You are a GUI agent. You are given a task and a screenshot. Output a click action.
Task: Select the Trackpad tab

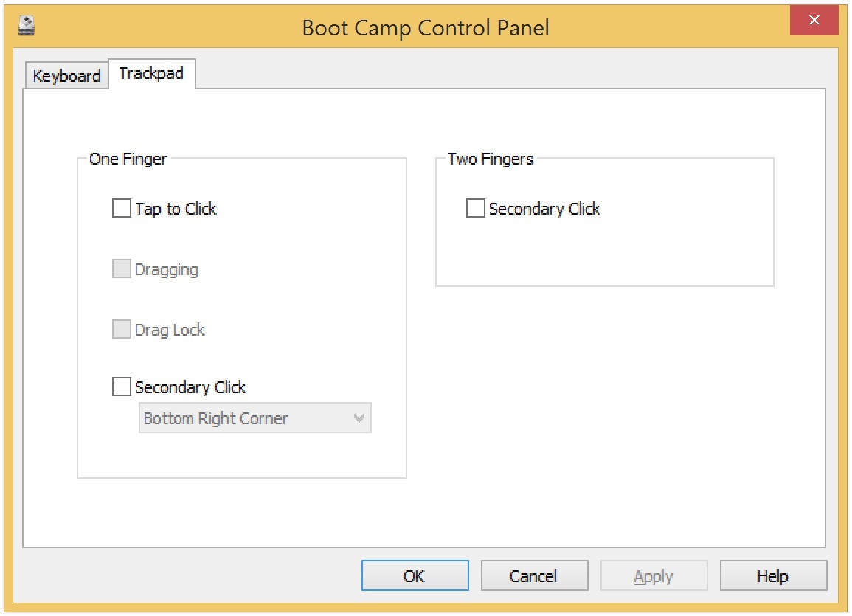tap(152, 73)
